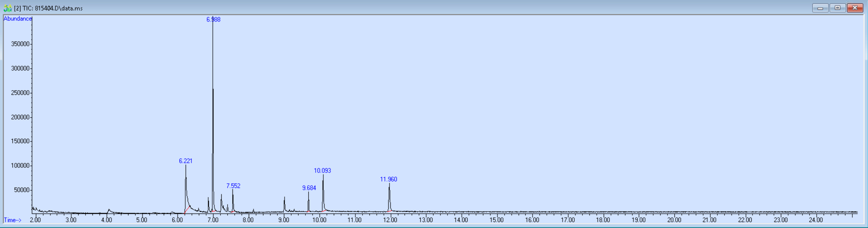Maximize the TIC data.ms window
868x228 pixels.
point(837,8)
